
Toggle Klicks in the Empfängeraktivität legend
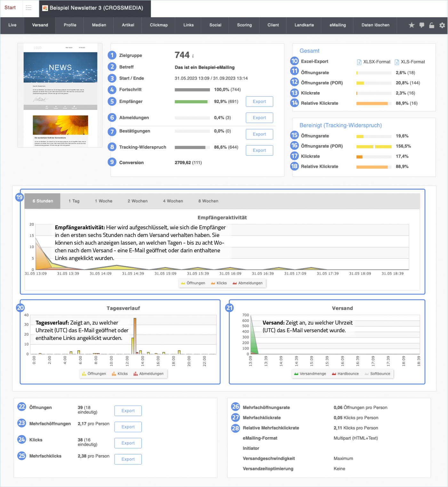click(219, 283)
